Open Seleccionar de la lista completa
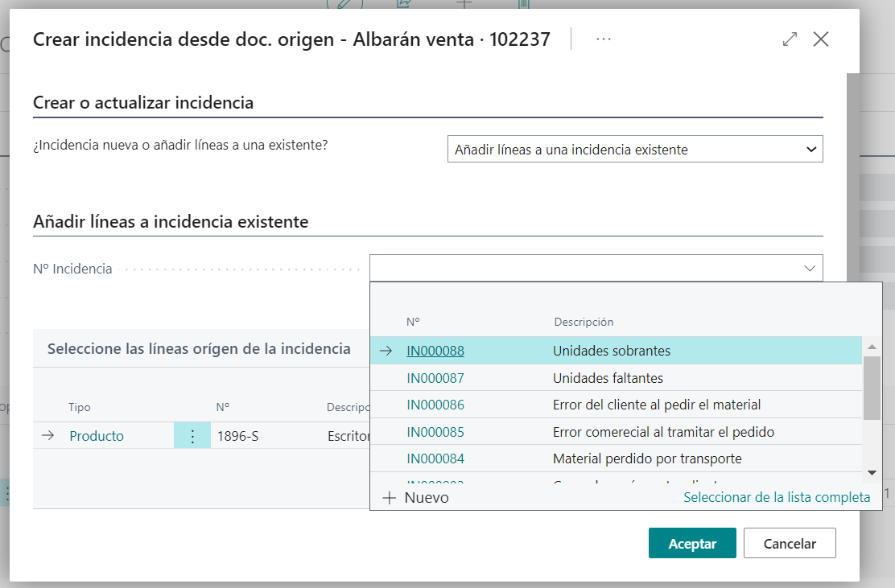This screenshot has height=588, width=895. (x=776, y=497)
